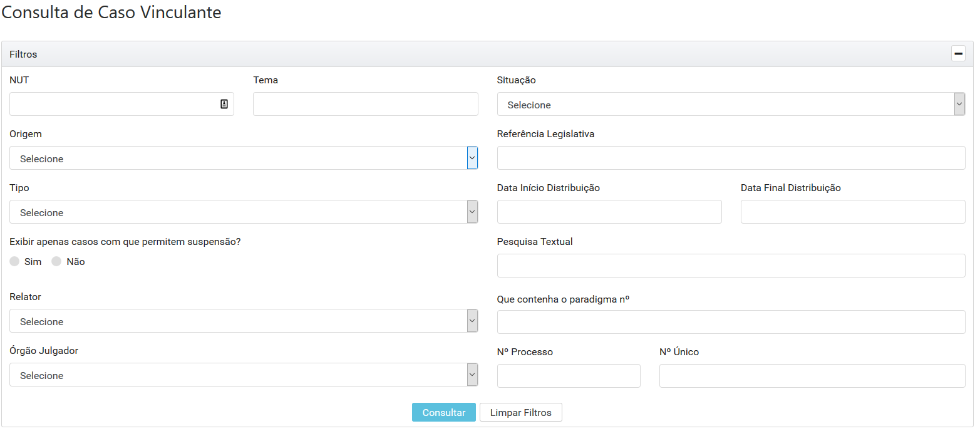Click into the Nº Único field
980x431 pixels.
[812, 376]
